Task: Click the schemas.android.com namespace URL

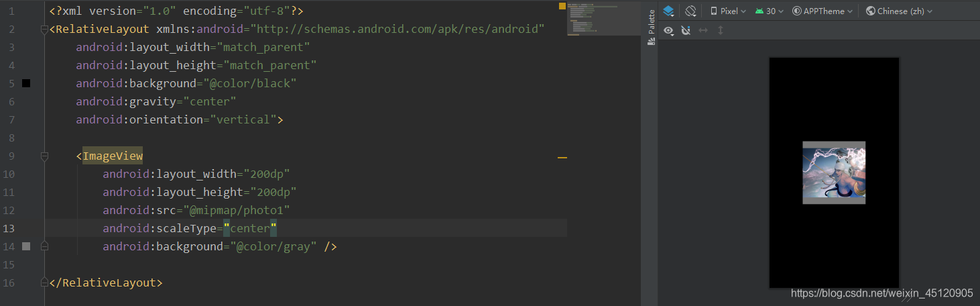Action: coord(397,29)
